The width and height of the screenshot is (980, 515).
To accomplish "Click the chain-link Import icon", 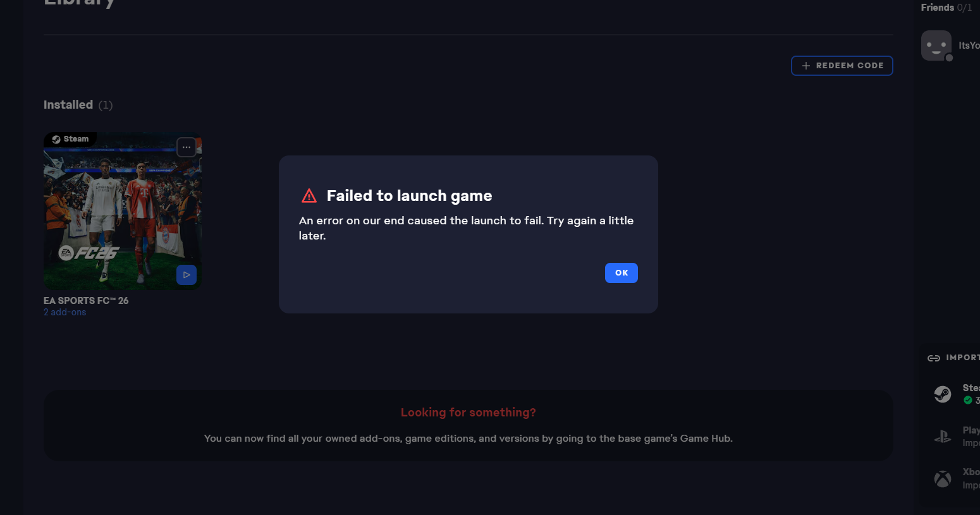I will pos(934,358).
